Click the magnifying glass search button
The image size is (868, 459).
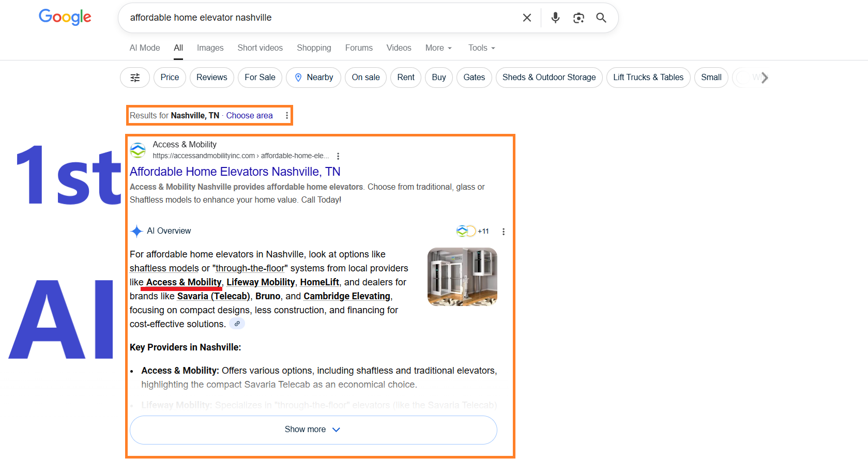coord(601,18)
